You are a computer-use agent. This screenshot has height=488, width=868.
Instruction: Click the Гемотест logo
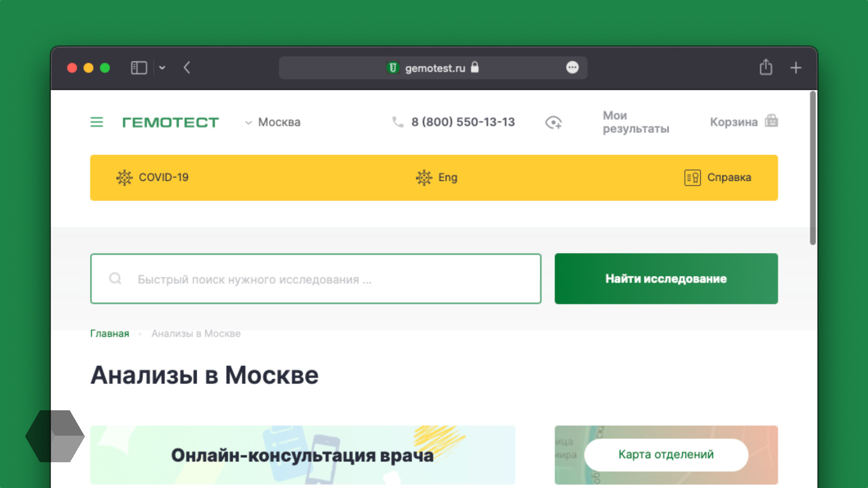pos(170,122)
